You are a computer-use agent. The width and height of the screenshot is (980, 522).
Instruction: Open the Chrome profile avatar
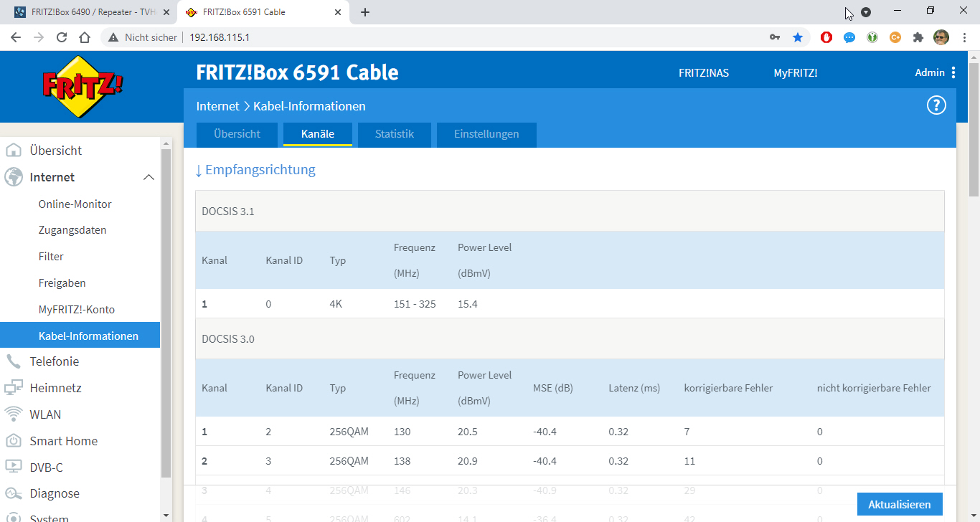tap(941, 37)
